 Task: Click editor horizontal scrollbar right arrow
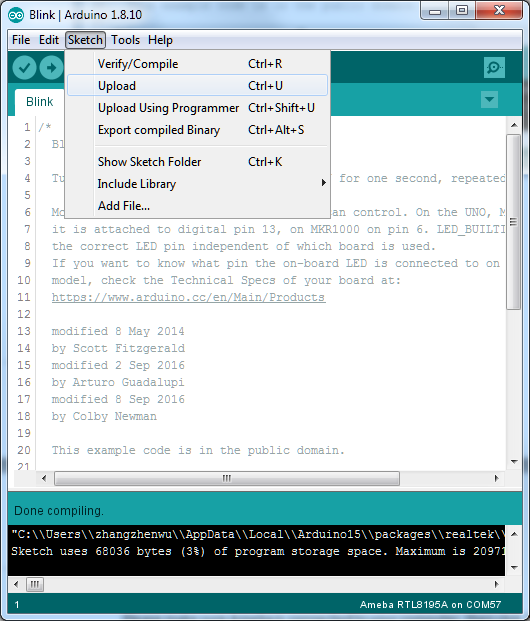[496, 478]
